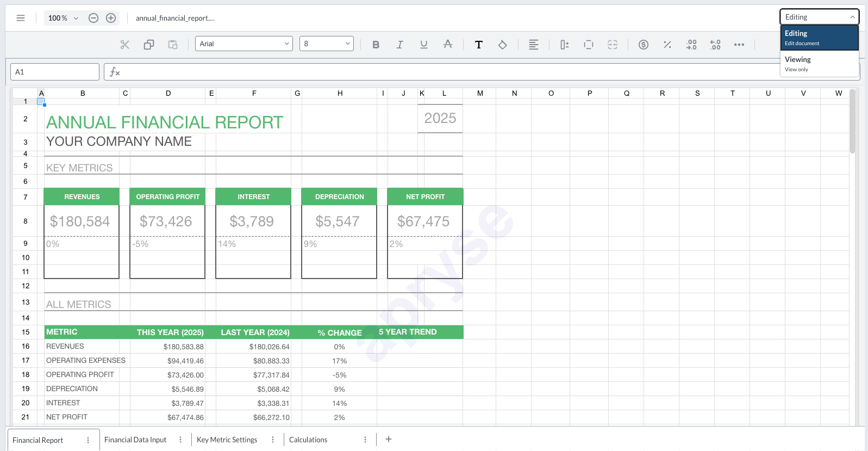868x451 pixels.
Task: Click the fx formula icon
Action: click(x=115, y=72)
